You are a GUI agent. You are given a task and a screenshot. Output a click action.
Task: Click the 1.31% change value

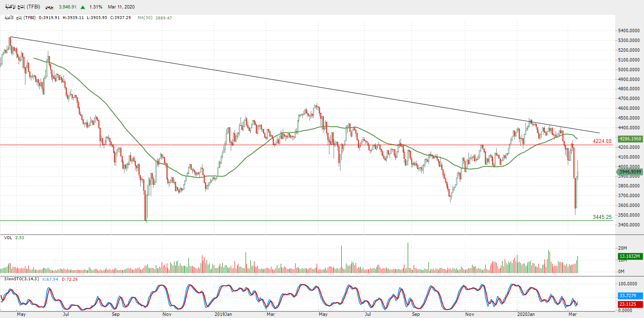(96, 7)
